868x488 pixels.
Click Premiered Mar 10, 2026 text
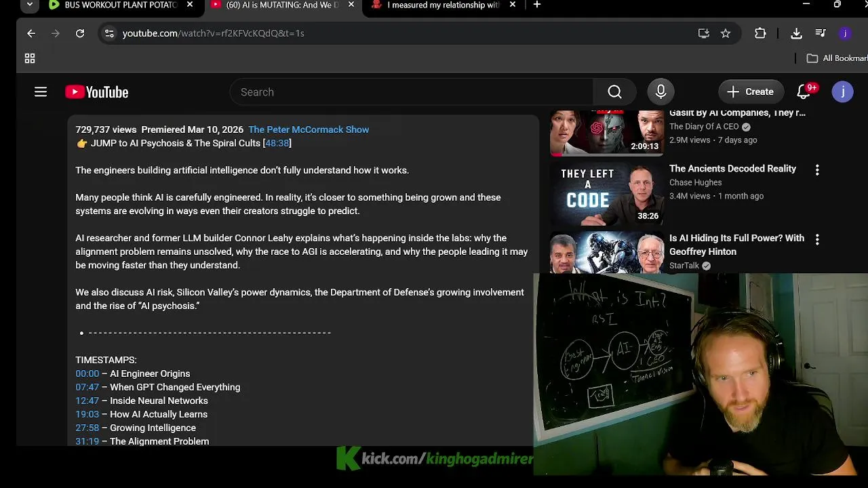pos(192,129)
